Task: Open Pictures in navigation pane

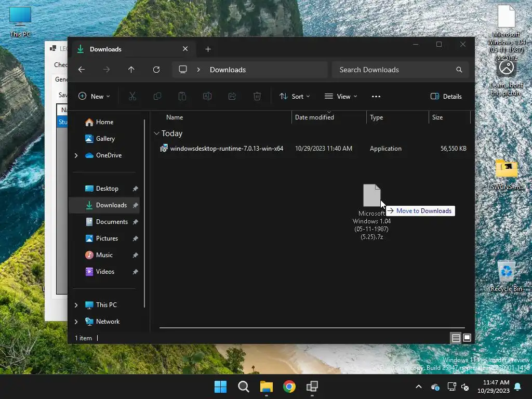Action: tap(104, 238)
